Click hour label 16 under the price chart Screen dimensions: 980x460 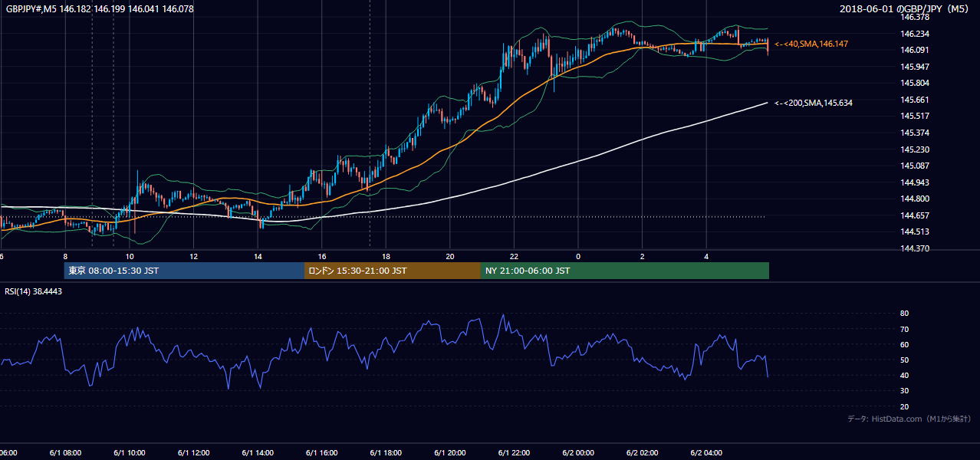pyautogui.click(x=322, y=256)
